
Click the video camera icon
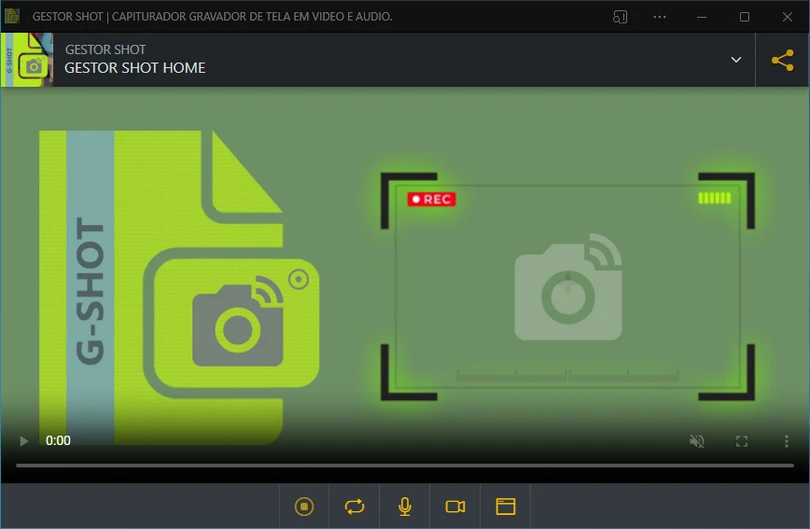pos(455,507)
